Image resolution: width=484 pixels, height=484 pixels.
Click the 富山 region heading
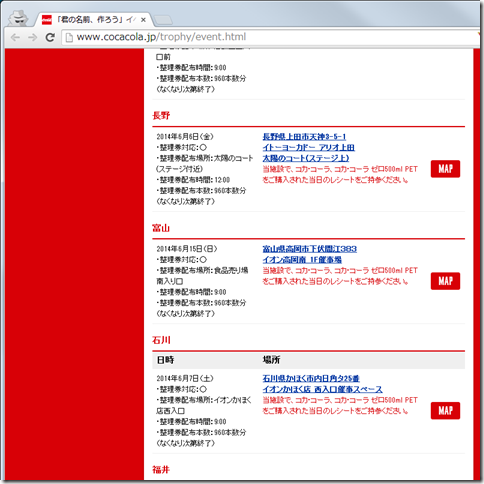(x=161, y=228)
